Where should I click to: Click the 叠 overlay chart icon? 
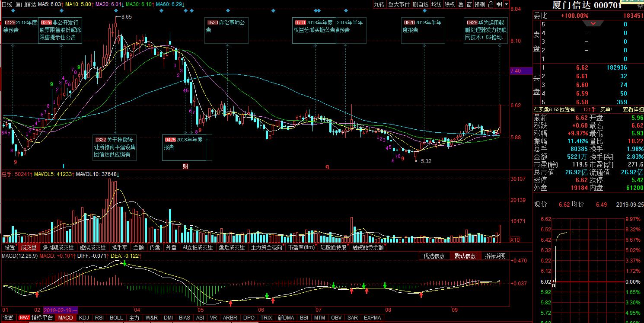click(461, 4)
